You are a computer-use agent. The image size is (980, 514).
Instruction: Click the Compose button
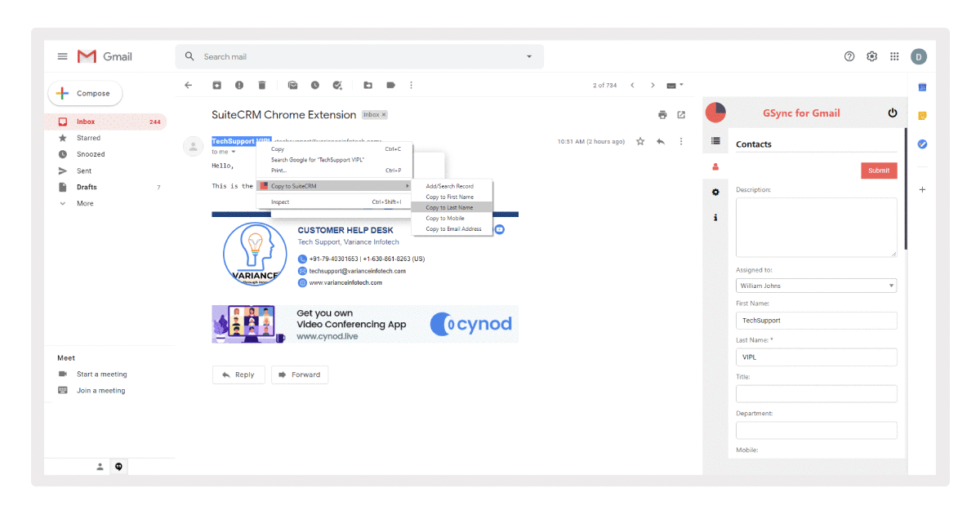(x=85, y=93)
